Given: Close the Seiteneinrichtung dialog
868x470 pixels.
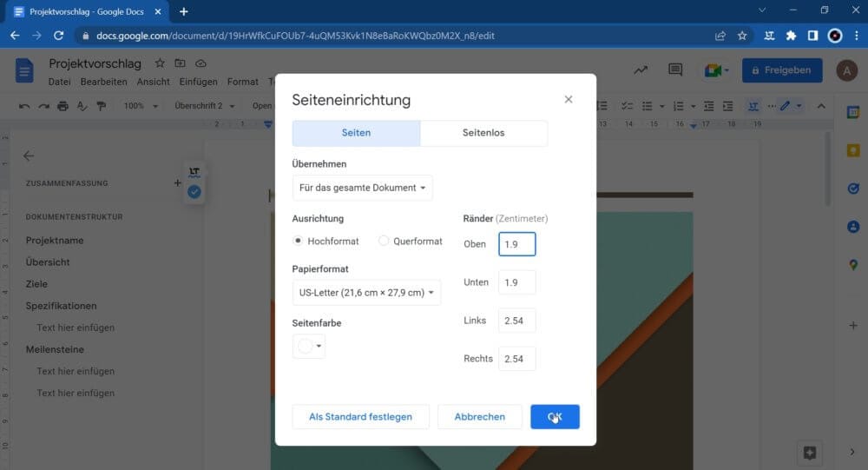Looking at the screenshot, I should pyautogui.click(x=569, y=99).
